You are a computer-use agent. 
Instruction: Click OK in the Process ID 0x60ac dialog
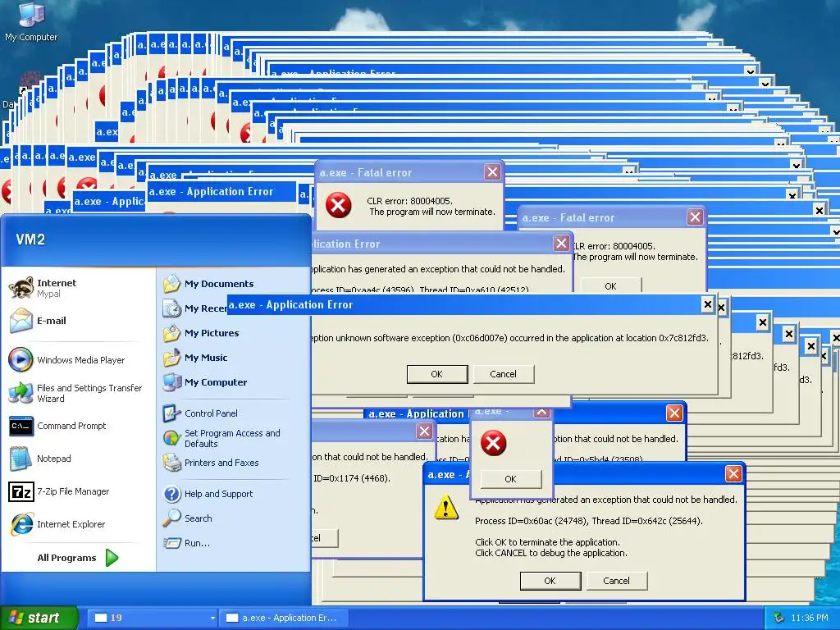550,581
